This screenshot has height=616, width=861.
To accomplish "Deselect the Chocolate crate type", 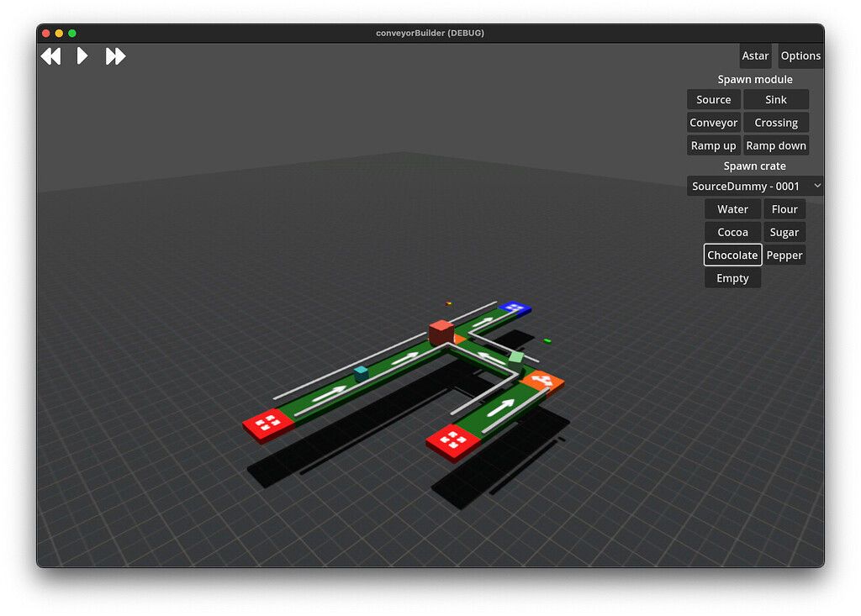I will click(732, 255).
